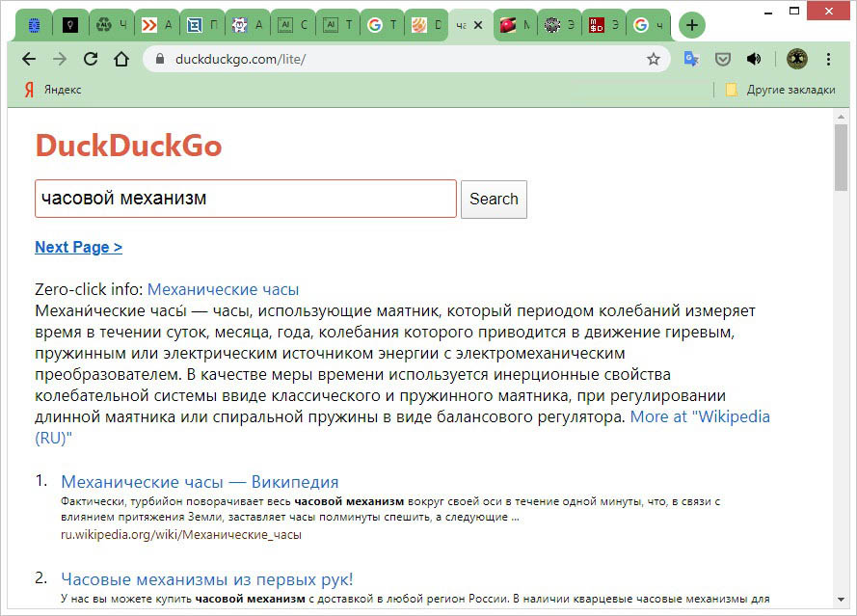Click the page scrollbar thumb
This screenshot has width=857, height=616.
click(841, 157)
